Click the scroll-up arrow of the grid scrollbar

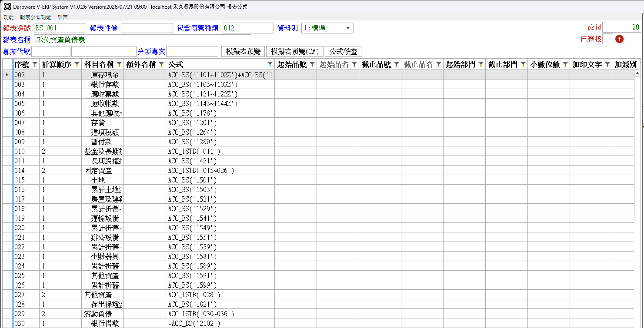637,74
